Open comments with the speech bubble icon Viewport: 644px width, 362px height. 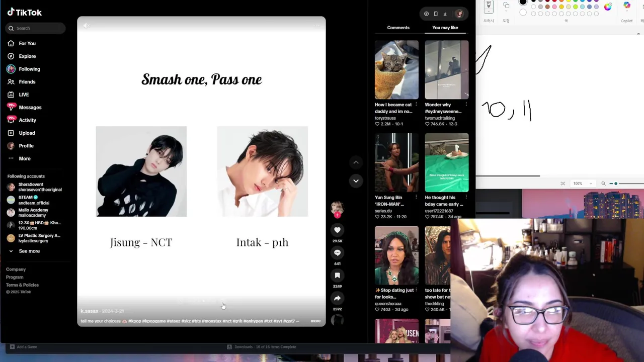coord(337,253)
